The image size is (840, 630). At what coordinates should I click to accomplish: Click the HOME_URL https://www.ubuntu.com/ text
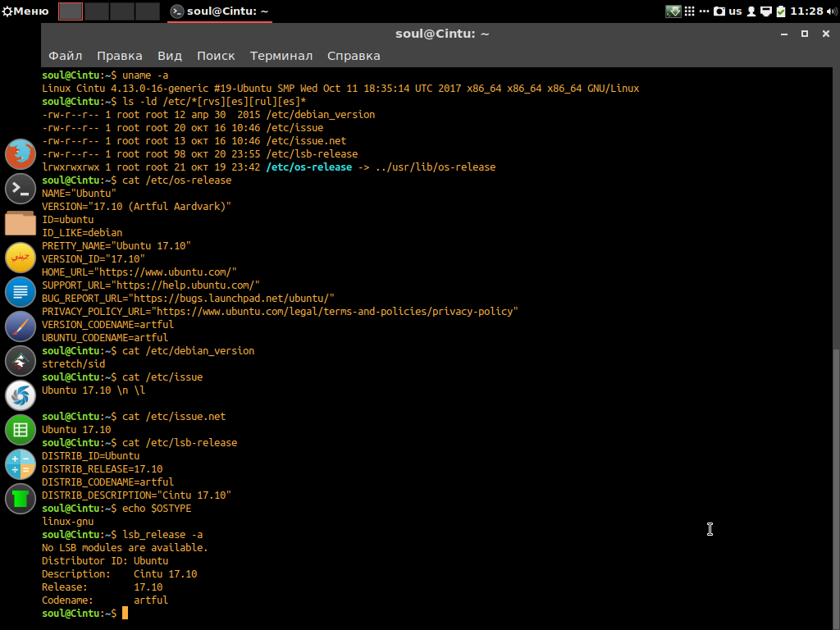pyautogui.click(x=139, y=272)
